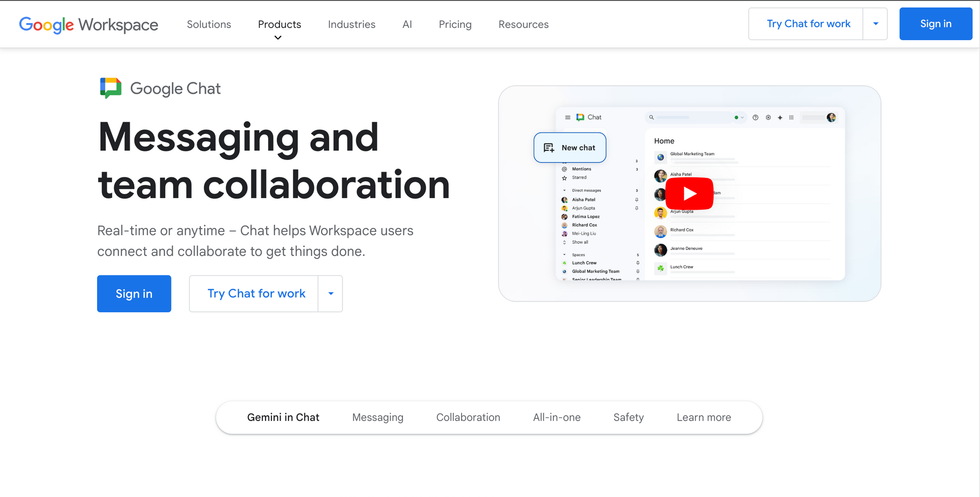The width and height of the screenshot is (980, 497).
Task: Expand the Products menu chevron
Action: [x=278, y=38]
